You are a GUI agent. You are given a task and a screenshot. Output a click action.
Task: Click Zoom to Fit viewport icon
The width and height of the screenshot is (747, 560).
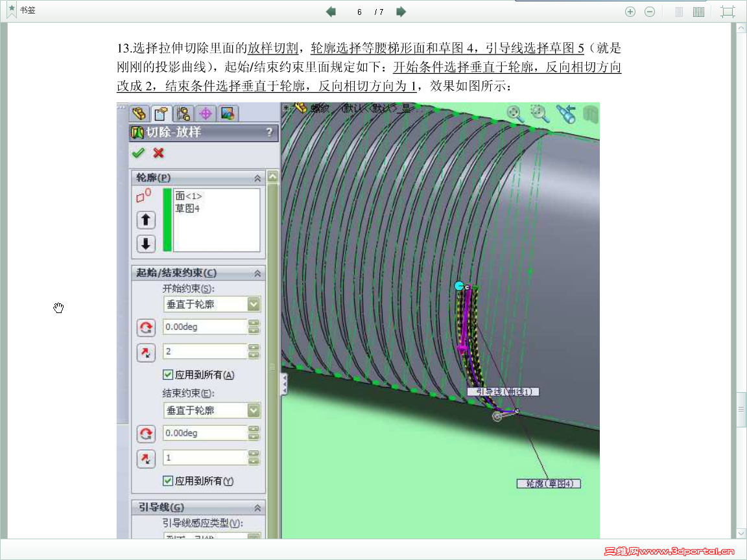pyautogui.click(x=515, y=114)
